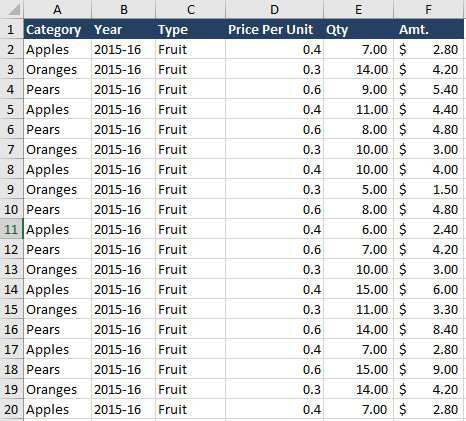Click the Amt. header cell
Viewport: 466px width, 421px height.
click(429, 29)
